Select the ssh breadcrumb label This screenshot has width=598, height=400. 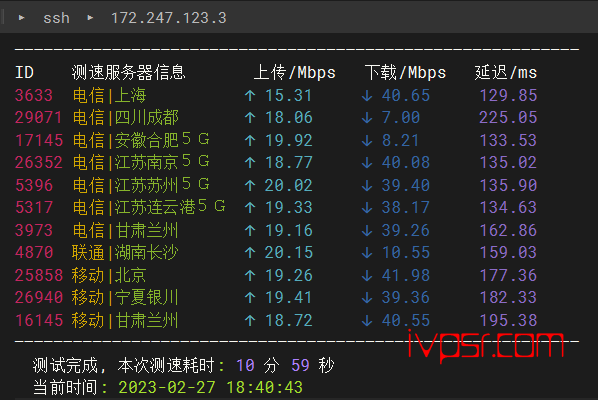pyautogui.click(x=56, y=18)
